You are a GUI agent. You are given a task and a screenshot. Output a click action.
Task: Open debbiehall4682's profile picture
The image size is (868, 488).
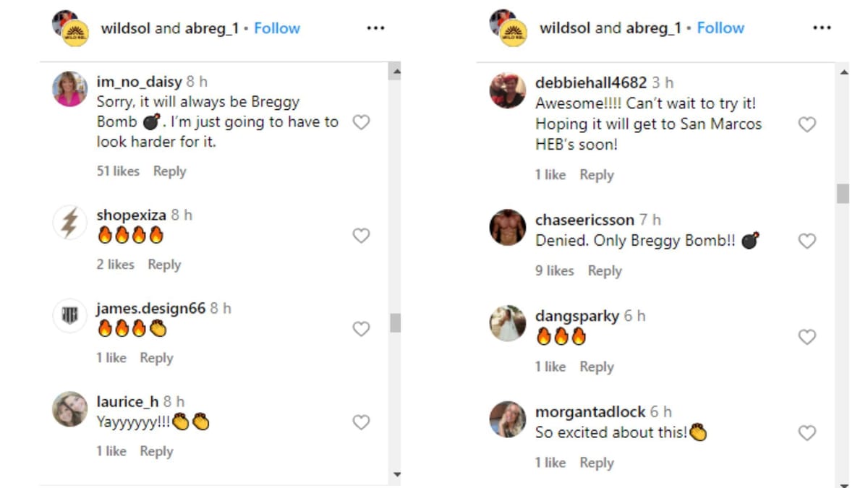[x=507, y=93]
